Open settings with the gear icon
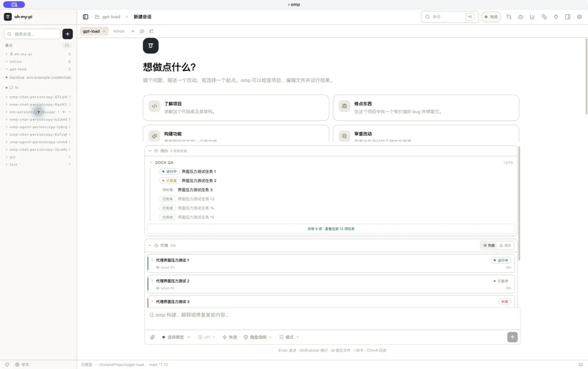588x369 pixels. pos(579,17)
